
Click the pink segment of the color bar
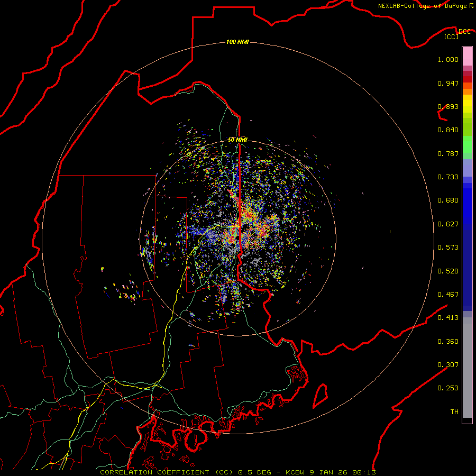click(x=467, y=56)
